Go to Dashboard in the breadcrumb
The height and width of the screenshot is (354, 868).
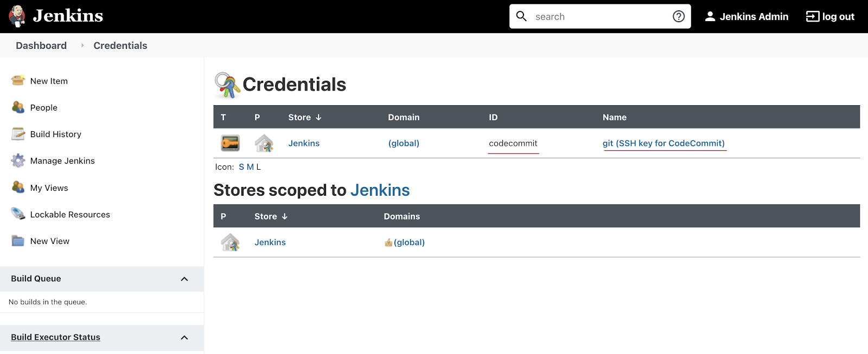coord(41,46)
